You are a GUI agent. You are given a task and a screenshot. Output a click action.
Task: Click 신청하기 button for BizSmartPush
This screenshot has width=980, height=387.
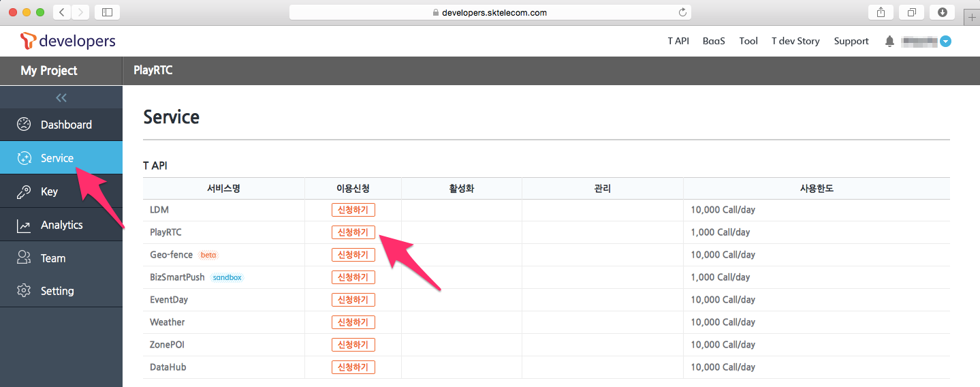[x=353, y=277]
